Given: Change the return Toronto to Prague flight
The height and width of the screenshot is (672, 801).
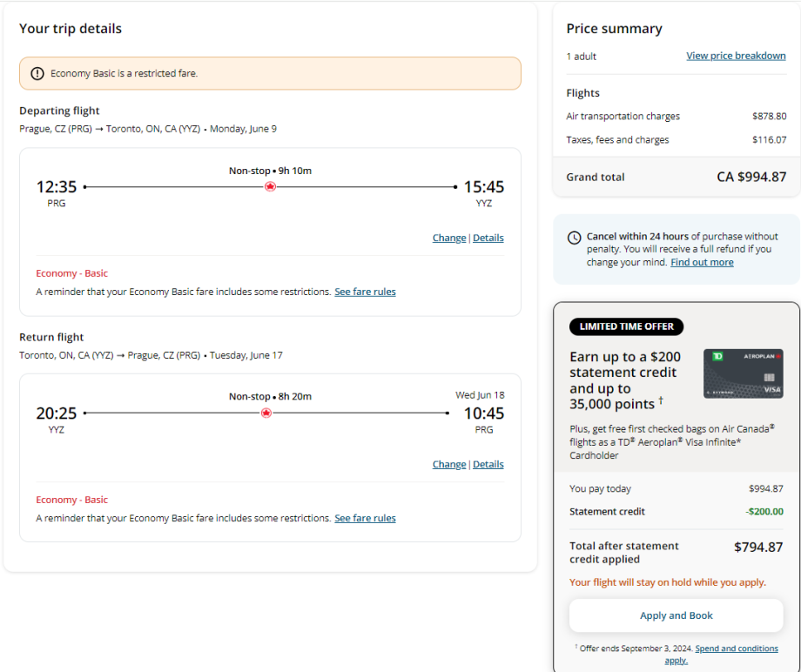Looking at the screenshot, I should pos(449,465).
